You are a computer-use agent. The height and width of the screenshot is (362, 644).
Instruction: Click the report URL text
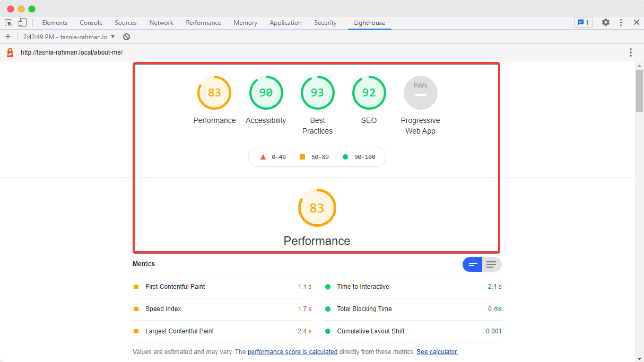click(x=72, y=52)
